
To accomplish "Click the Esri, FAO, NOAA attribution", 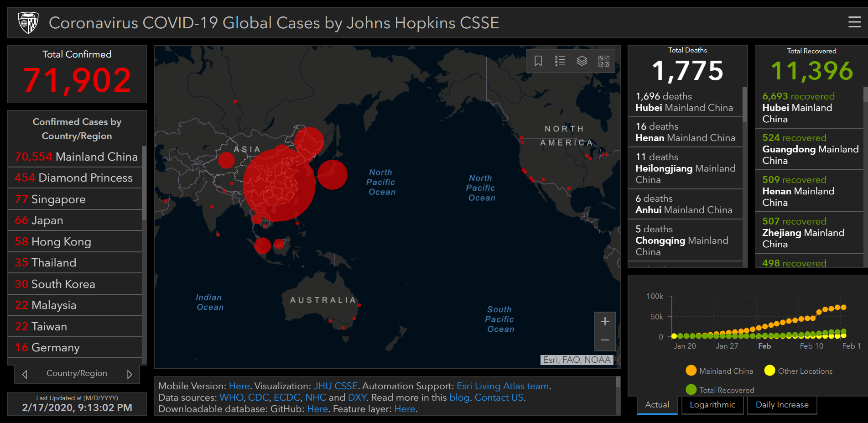I will [x=577, y=360].
